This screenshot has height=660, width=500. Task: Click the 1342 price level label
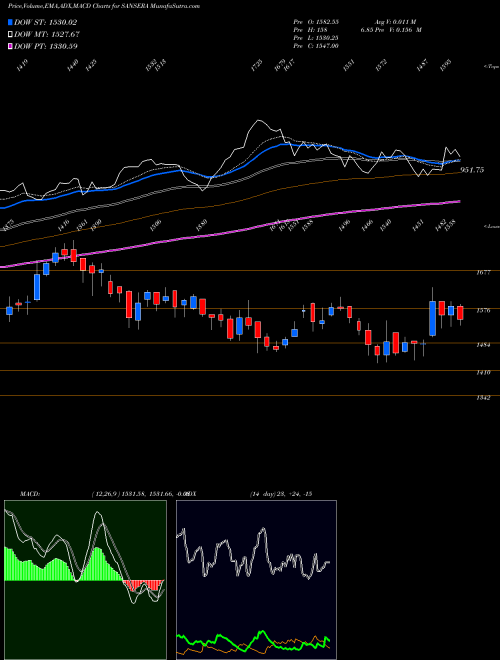click(484, 397)
